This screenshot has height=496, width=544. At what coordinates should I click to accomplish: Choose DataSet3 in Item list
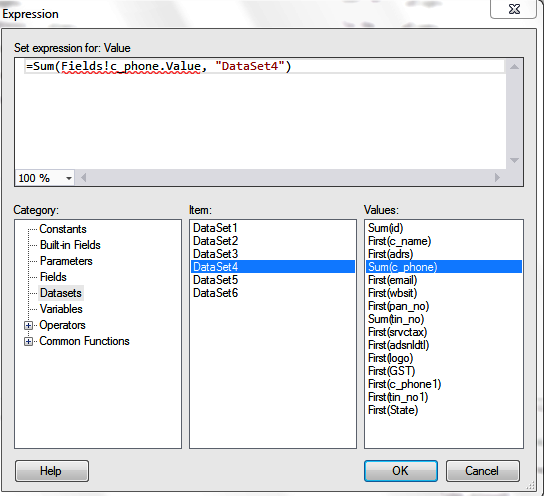pos(273,254)
